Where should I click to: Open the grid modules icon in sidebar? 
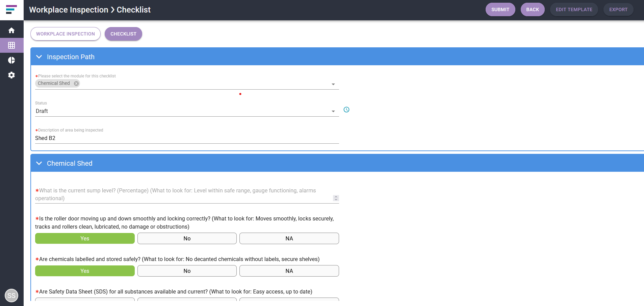point(11,45)
